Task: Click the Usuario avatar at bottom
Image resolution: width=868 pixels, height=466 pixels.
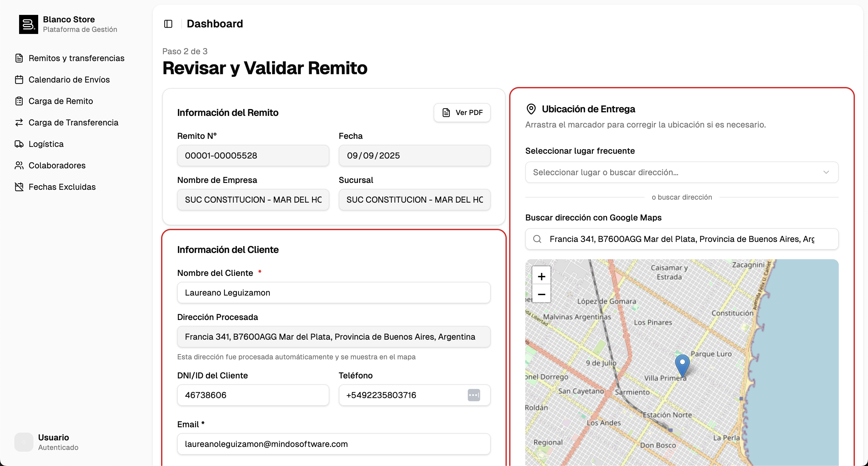Action: point(24,442)
